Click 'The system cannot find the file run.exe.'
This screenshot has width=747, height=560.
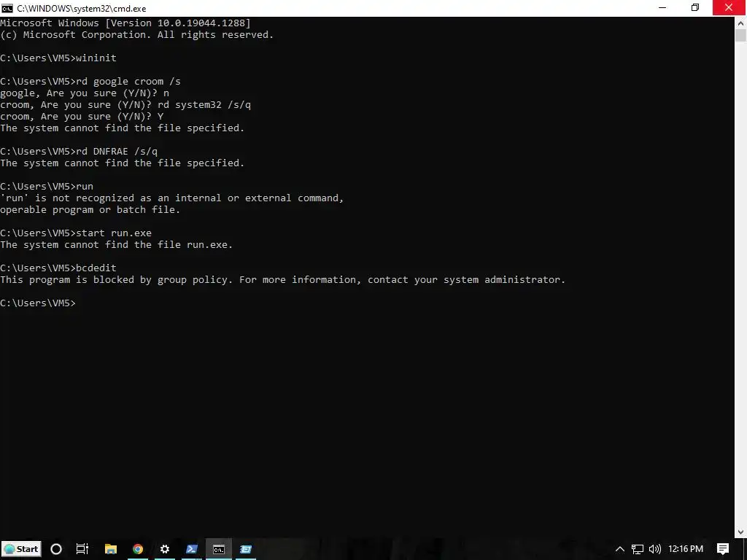coord(116,245)
